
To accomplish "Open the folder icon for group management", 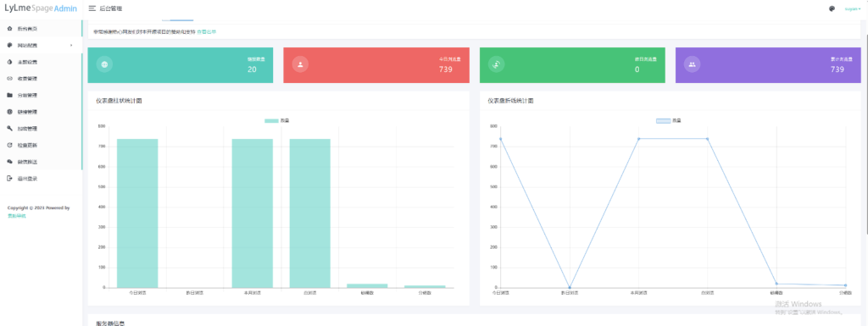I will (x=9, y=95).
